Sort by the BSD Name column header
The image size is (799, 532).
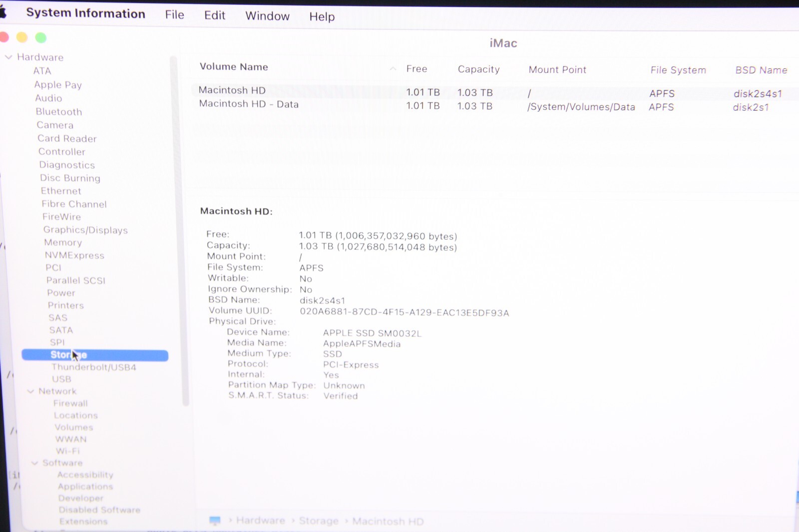point(761,70)
